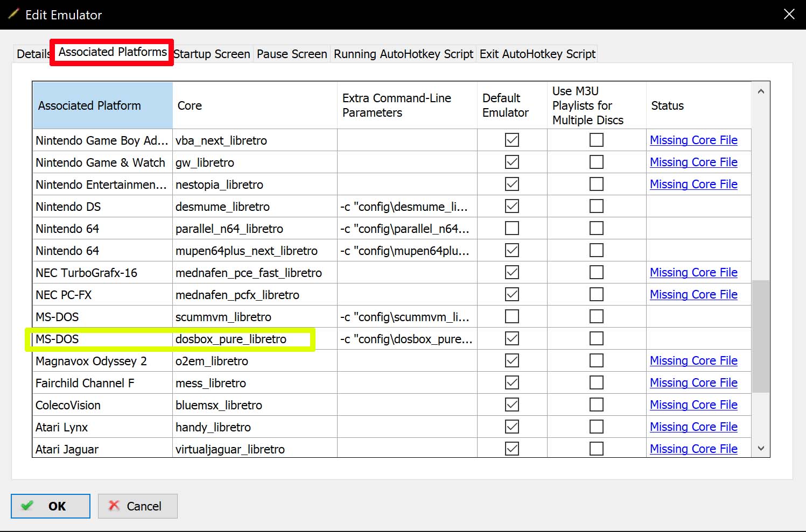Uncheck Default Emulator for o2em_libretro row

[x=512, y=360]
